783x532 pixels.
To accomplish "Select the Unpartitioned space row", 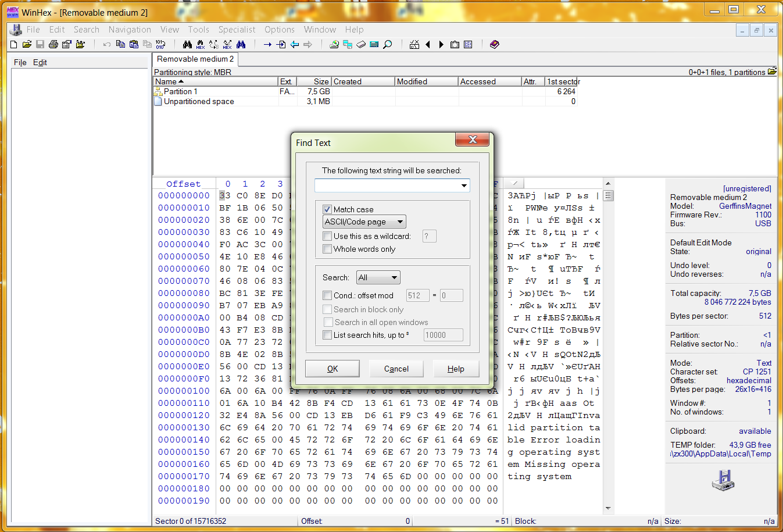I will pos(367,101).
